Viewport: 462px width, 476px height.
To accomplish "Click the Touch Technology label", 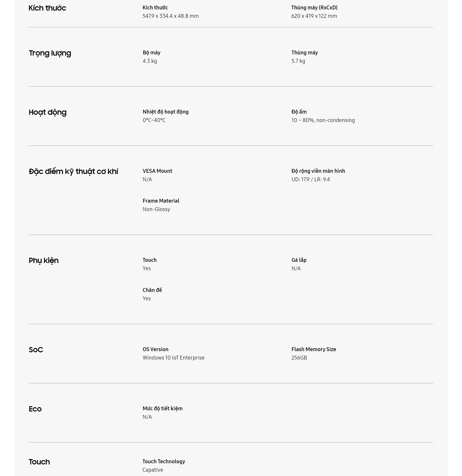I will [164, 461].
